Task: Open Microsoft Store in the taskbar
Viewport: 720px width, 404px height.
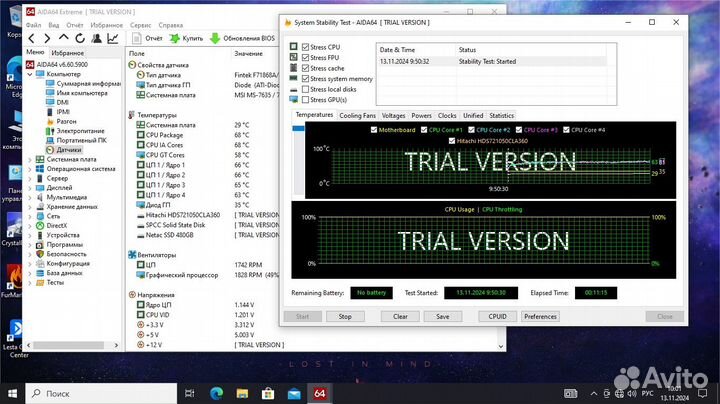Action: pos(268,393)
